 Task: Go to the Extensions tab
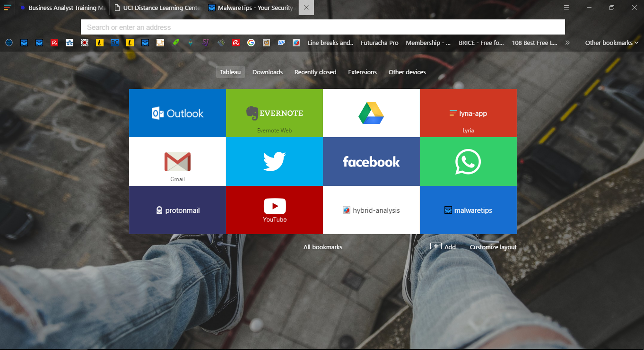pos(362,72)
